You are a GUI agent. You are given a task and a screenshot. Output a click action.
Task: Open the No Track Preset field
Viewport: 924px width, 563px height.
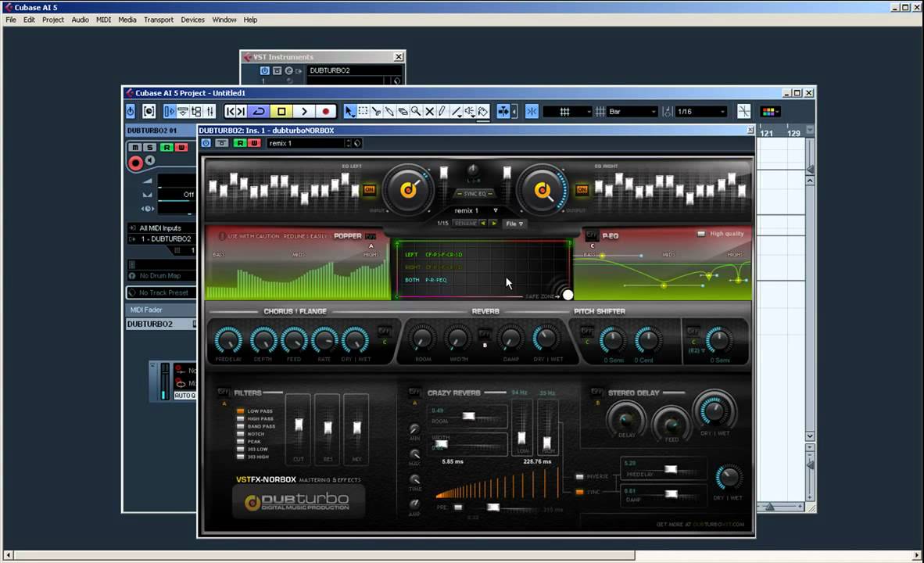pos(162,292)
